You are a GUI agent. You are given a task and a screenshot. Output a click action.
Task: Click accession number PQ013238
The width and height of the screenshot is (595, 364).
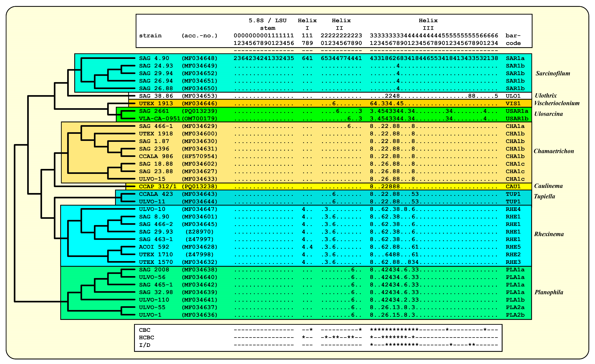pyautogui.click(x=199, y=186)
